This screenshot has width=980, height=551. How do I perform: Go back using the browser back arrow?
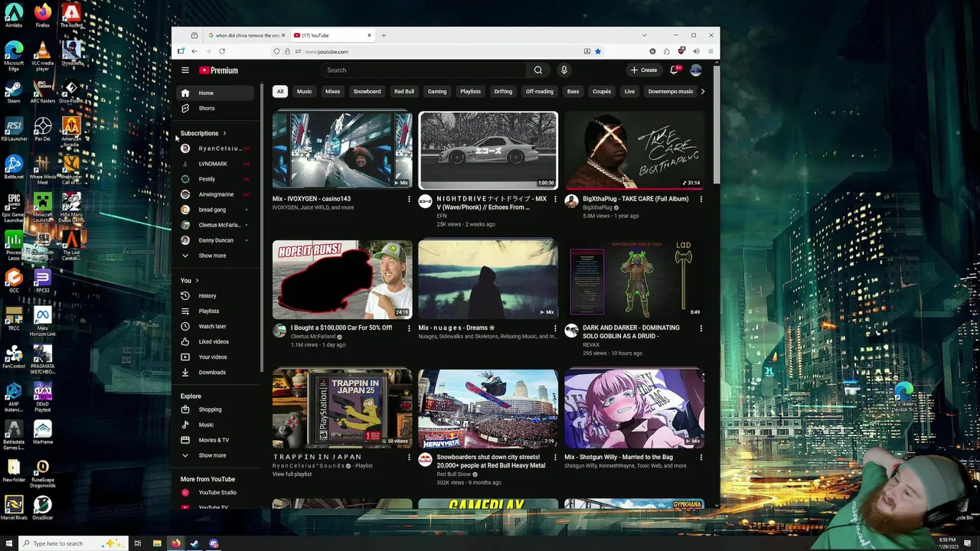coord(194,51)
